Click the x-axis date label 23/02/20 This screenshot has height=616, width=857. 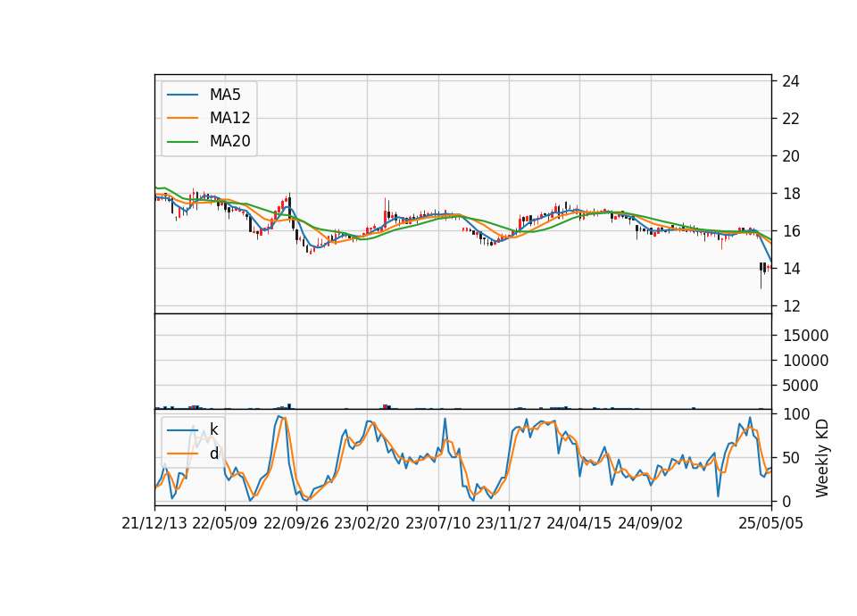click(367, 523)
